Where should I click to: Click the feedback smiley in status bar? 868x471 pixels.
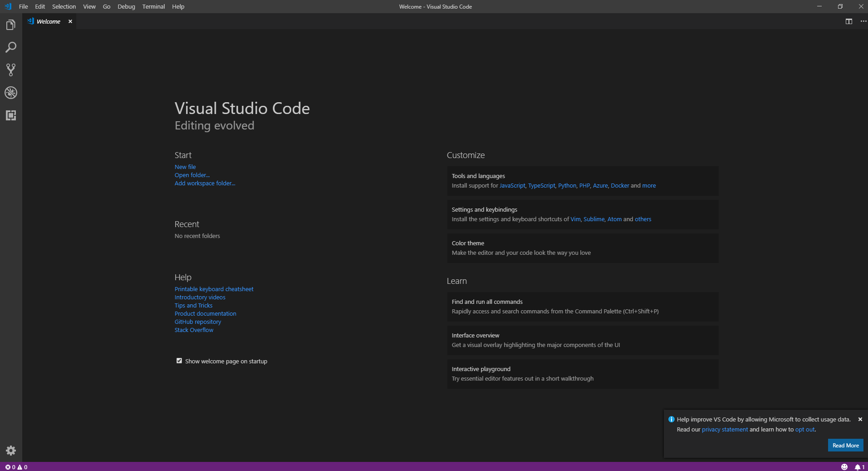pos(844,467)
